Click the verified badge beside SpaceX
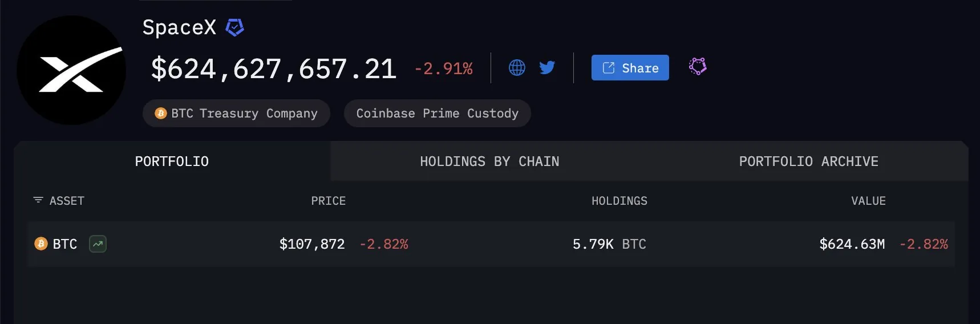The image size is (980, 324). point(234,27)
